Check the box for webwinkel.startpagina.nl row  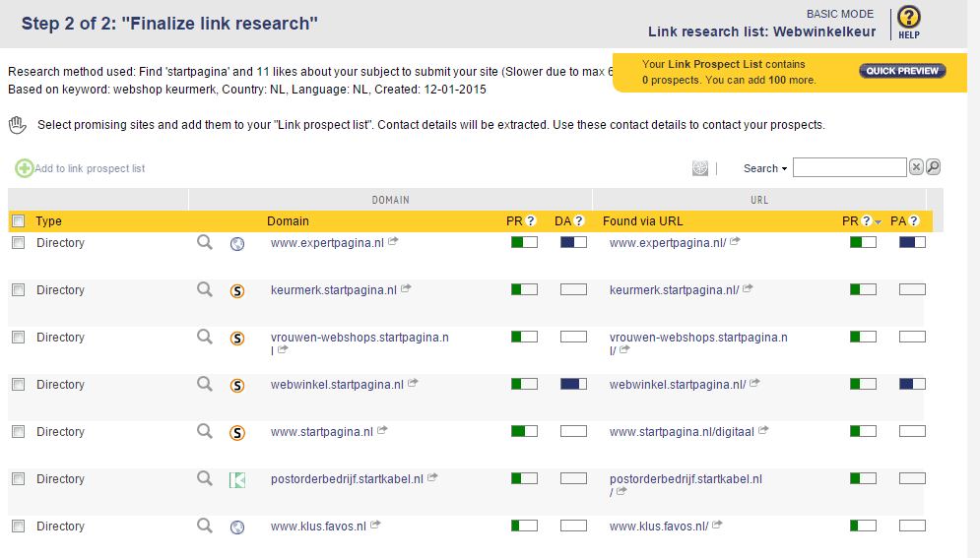[x=18, y=385]
